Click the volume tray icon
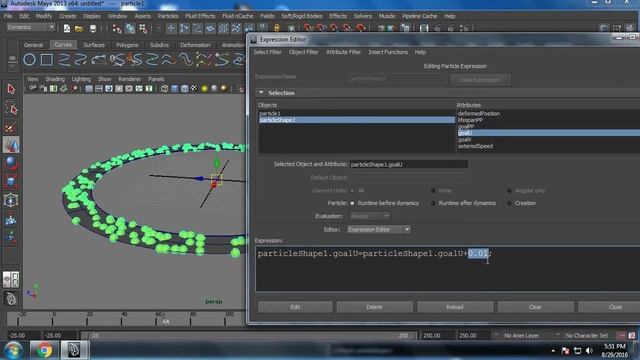The image size is (640, 360). (x=589, y=351)
